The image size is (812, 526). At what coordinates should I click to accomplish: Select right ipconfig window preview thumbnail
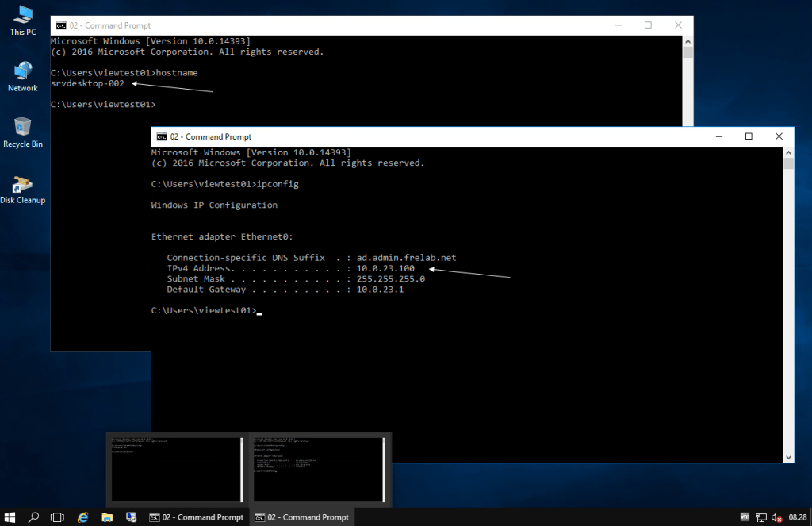click(317, 469)
